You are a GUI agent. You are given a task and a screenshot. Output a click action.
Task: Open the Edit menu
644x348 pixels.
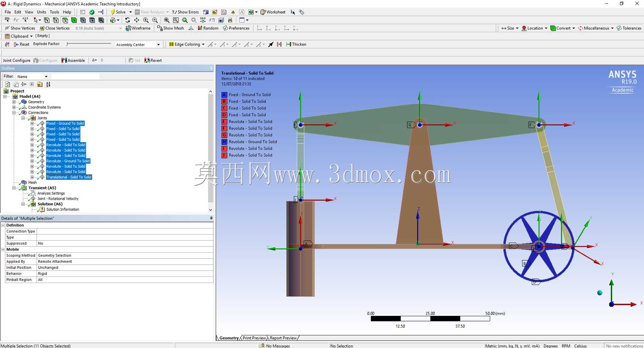coord(18,12)
